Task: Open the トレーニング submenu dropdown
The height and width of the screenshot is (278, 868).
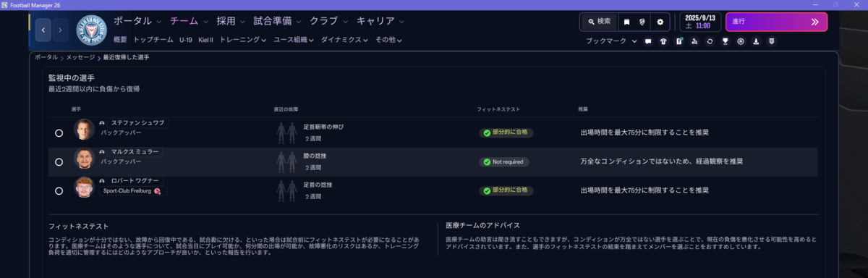Action: pyautogui.click(x=242, y=40)
